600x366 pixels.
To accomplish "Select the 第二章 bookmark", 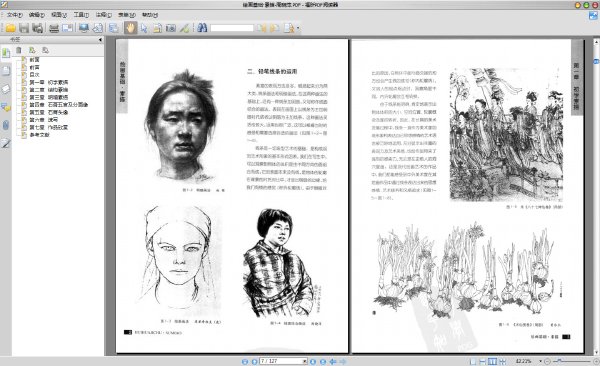I will coord(49,90).
